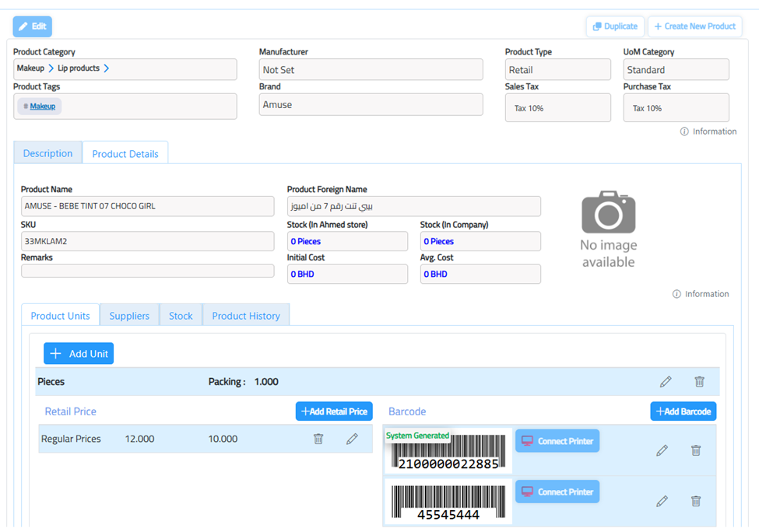Edit the Regular Prices row
The image size is (759, 532).
click(x=352, y=439)
